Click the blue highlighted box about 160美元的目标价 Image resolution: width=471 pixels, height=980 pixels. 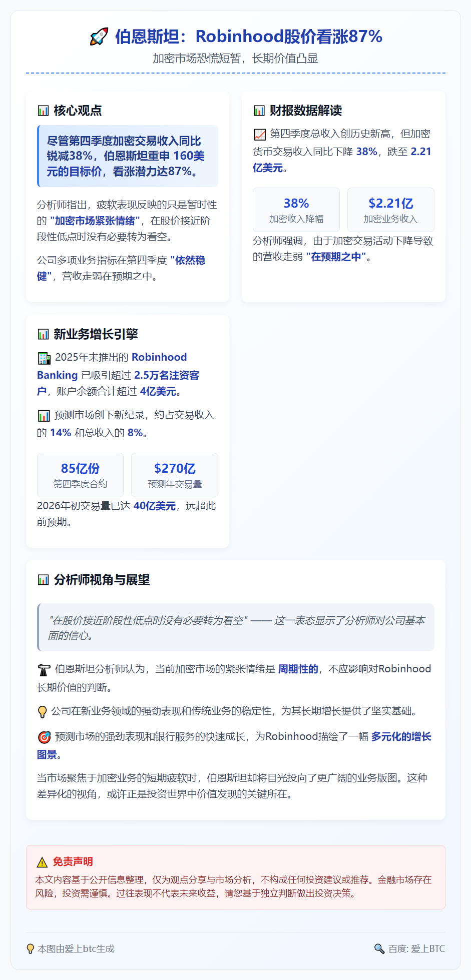pyautogui.click(x=128, y=156)
